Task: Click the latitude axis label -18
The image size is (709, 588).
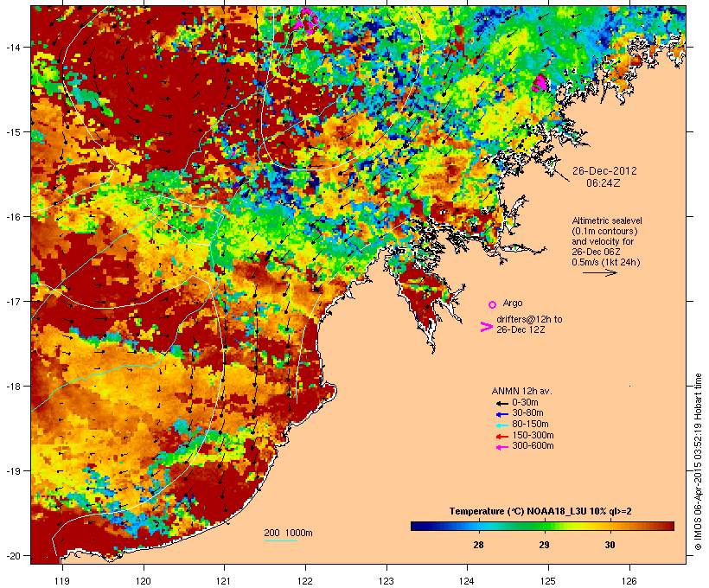Action: click(x=13, y=387)
